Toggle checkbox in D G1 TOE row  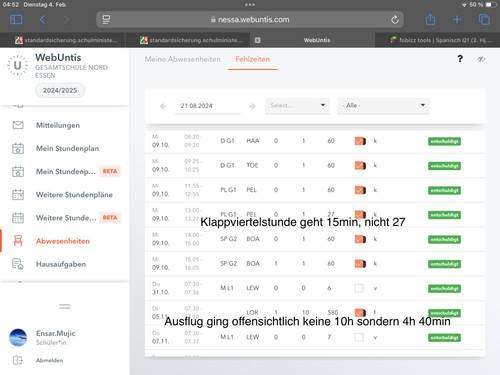pos(360,165)
